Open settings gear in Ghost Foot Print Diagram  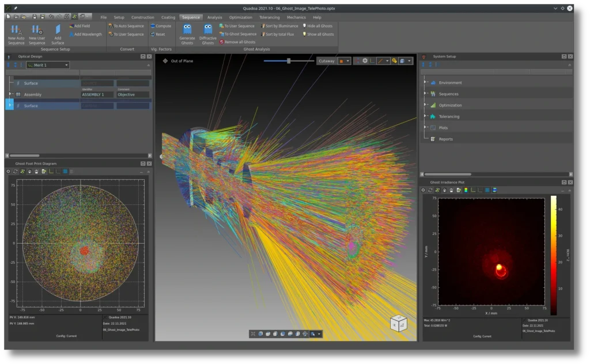(8, 172)
